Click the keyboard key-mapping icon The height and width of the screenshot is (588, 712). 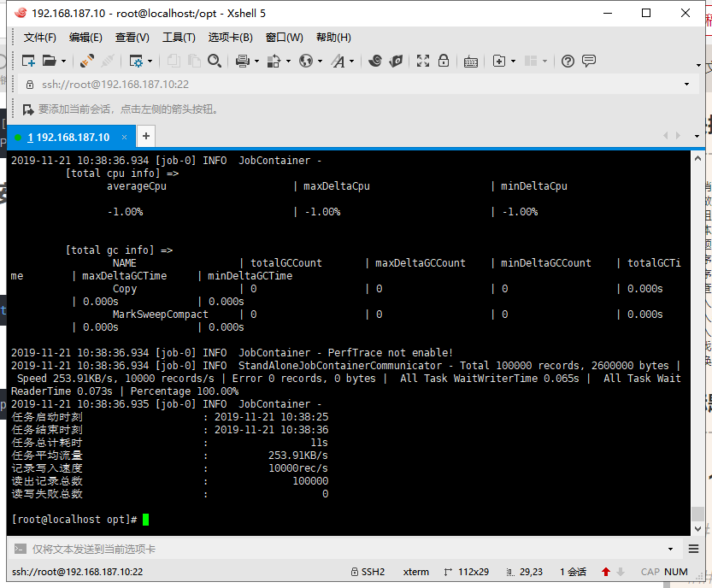click(x=470, y=62)
